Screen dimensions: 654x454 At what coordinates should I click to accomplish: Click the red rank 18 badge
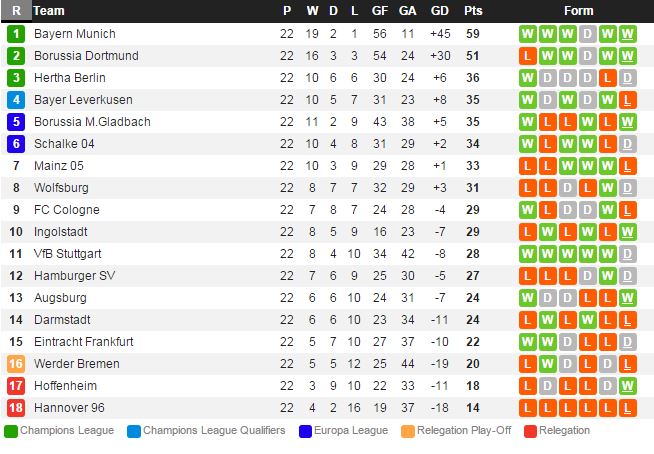coord(16,408)
